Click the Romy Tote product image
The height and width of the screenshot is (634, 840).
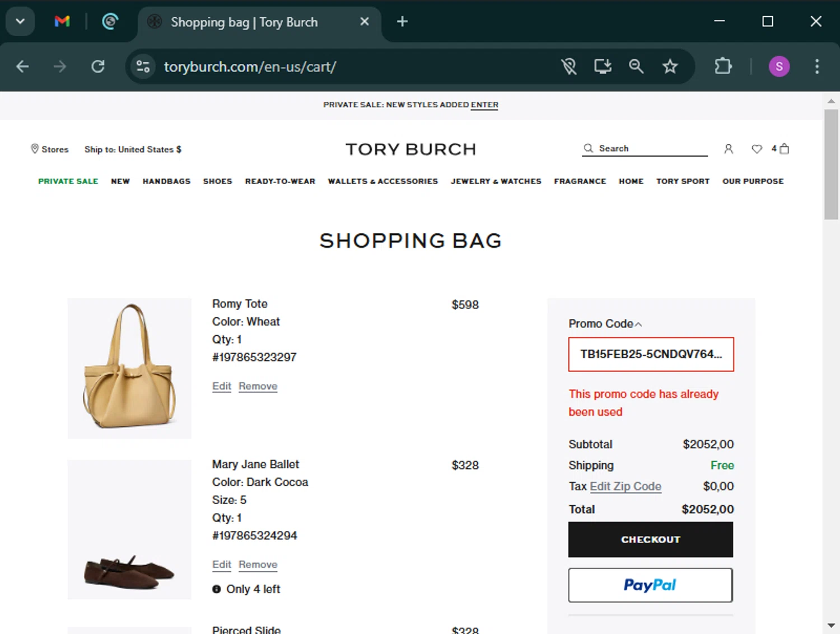(x=129, y=368)
